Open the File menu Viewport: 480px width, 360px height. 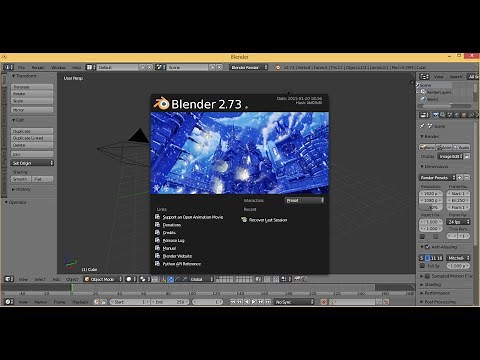[x=21, y=67]
